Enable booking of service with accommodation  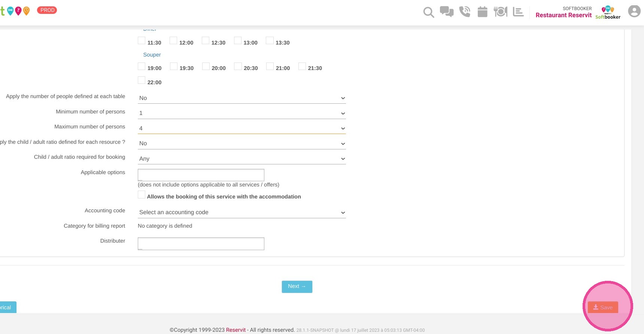pos(142,195)
